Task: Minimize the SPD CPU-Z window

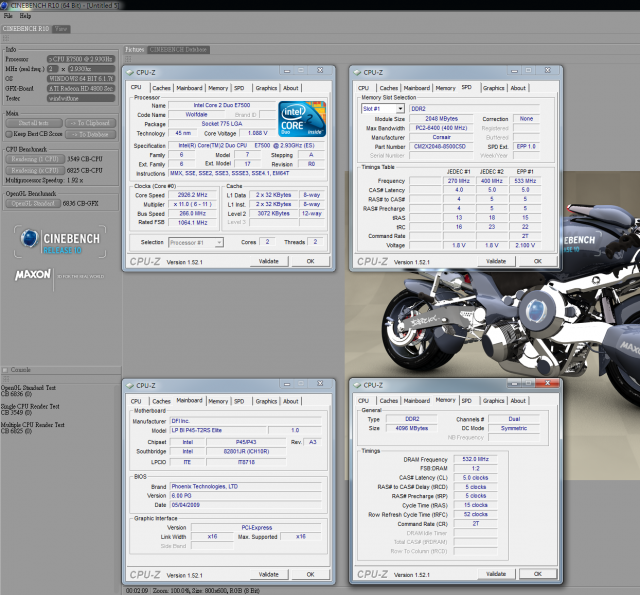Action: [x=514, y=71]
